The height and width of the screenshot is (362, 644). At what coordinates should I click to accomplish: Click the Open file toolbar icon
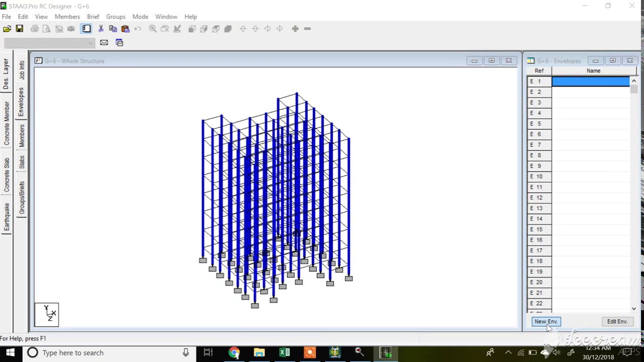coord(7,29)
